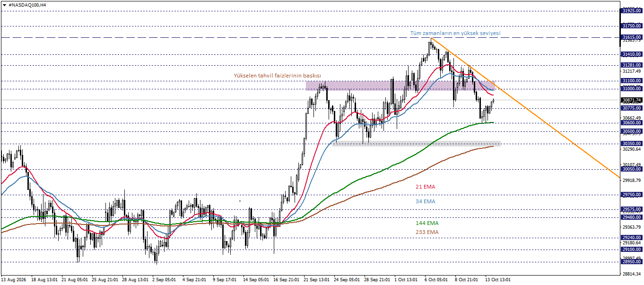Click the 25 Aug 21:01 time axis label
644x285 pixels.
(104, 280)
